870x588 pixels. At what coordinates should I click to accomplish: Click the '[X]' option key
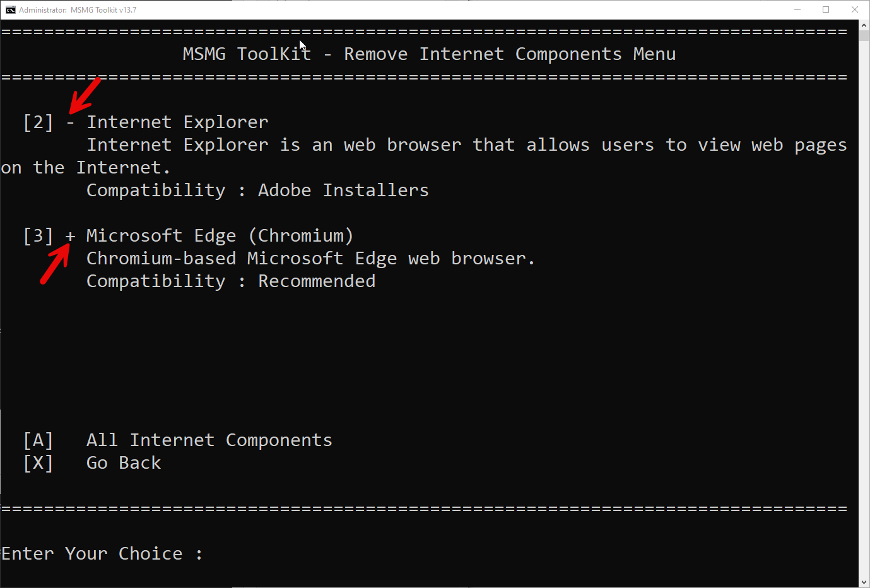pyautogui.click(x=38, y=462)
